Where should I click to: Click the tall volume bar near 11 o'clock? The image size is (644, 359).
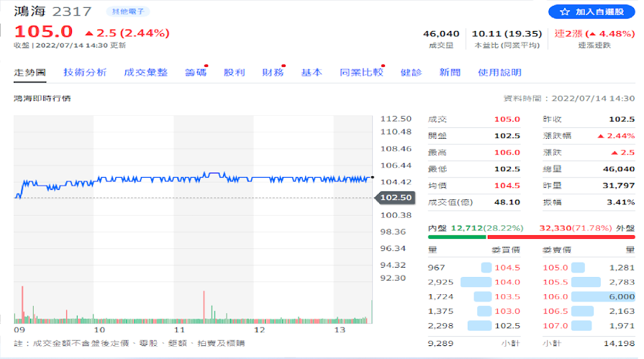204,306
